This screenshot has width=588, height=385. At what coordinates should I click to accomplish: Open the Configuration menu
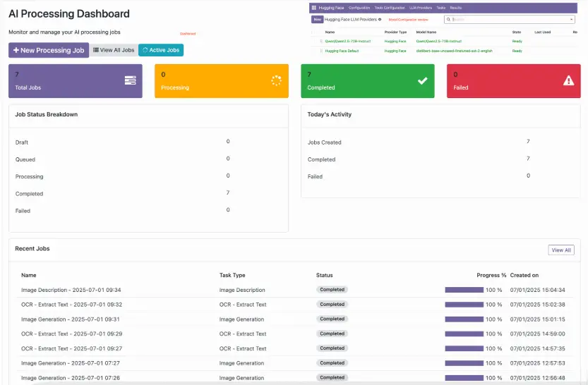pyautogui.click(x=359, y=8)
